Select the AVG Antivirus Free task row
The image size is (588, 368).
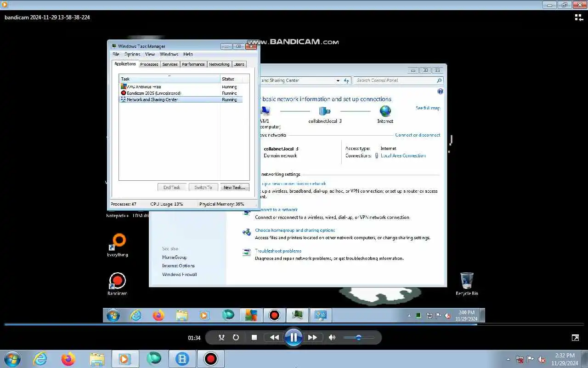tap(181, 86)
